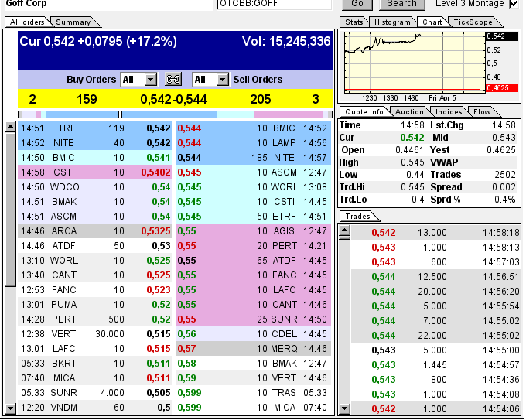Open the Sell Orders All dropdown
This screenshot has width=526, height=420.
tap(210, 80)
